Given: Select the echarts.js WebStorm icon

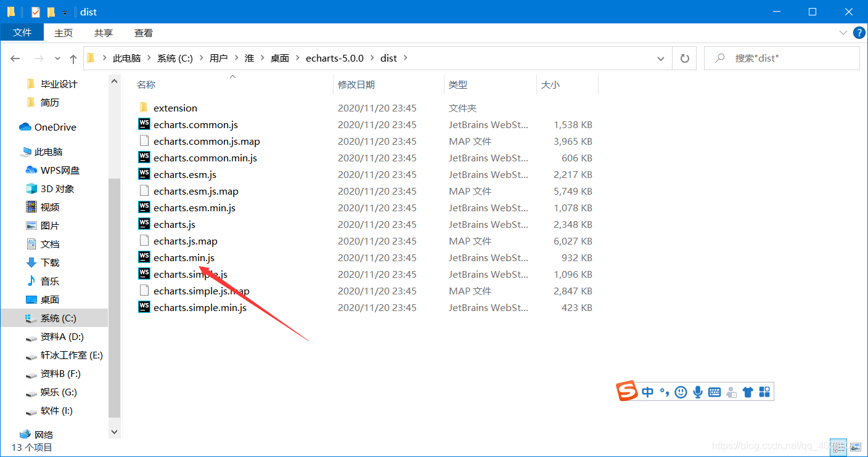Looking at the screenshot, I should coord(144,224).
